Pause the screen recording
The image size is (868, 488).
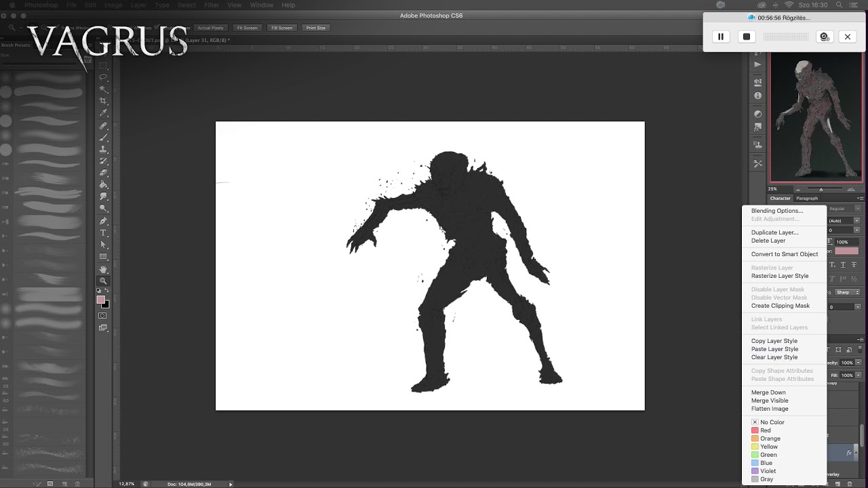coord(721,37)
